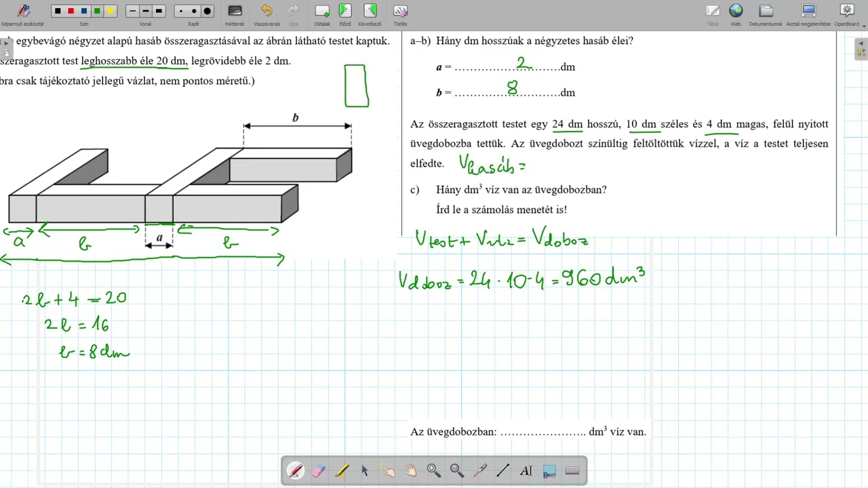Image resolution: width=868 pixels, height=488 pixels.
Task: Switch to the Tábla board mode
Action: 712,11
